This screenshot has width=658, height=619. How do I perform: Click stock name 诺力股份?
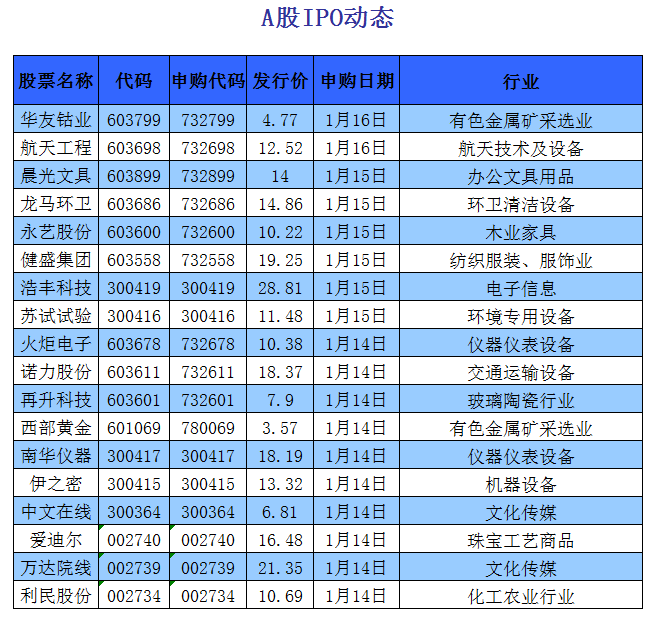point(56,372)
